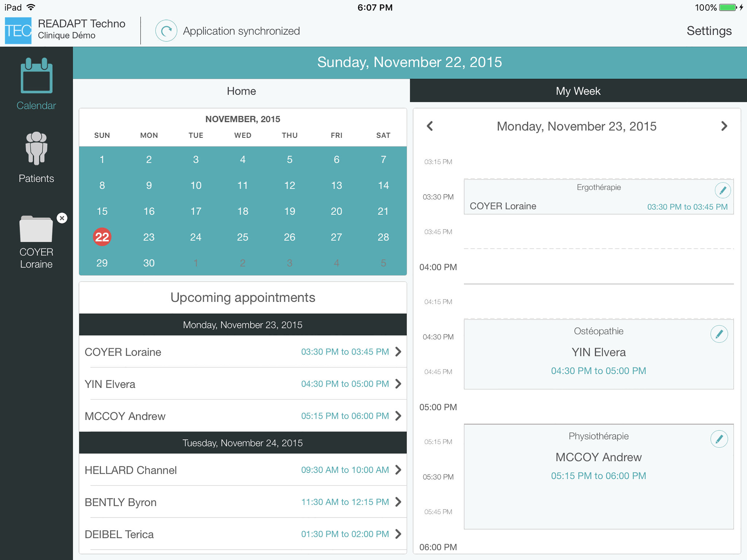Open the MCCOY Andrew Physiothérapie appointment card
The height and width of the screenshot is (560, 747).
click(599, 477)
